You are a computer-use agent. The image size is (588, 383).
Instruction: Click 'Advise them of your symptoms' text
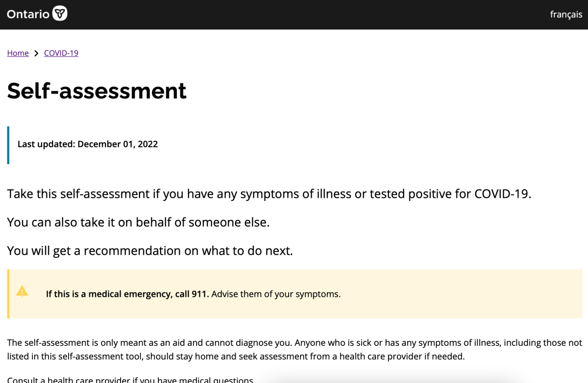276,294
